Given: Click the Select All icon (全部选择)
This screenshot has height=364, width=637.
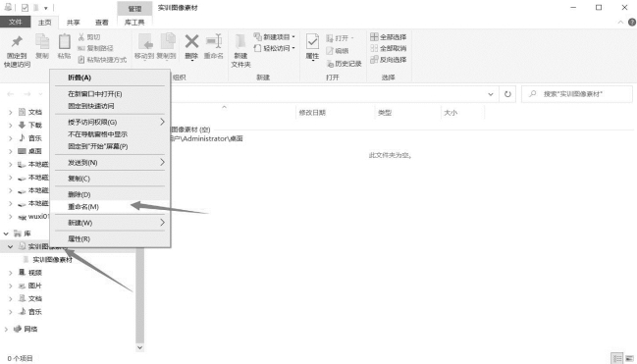Looking at the screenshot, I should click(374, 37).
